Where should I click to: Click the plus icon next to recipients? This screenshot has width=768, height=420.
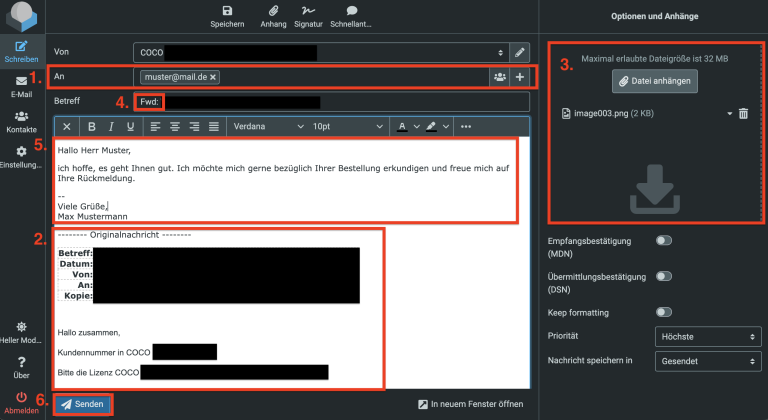(519, 77)
